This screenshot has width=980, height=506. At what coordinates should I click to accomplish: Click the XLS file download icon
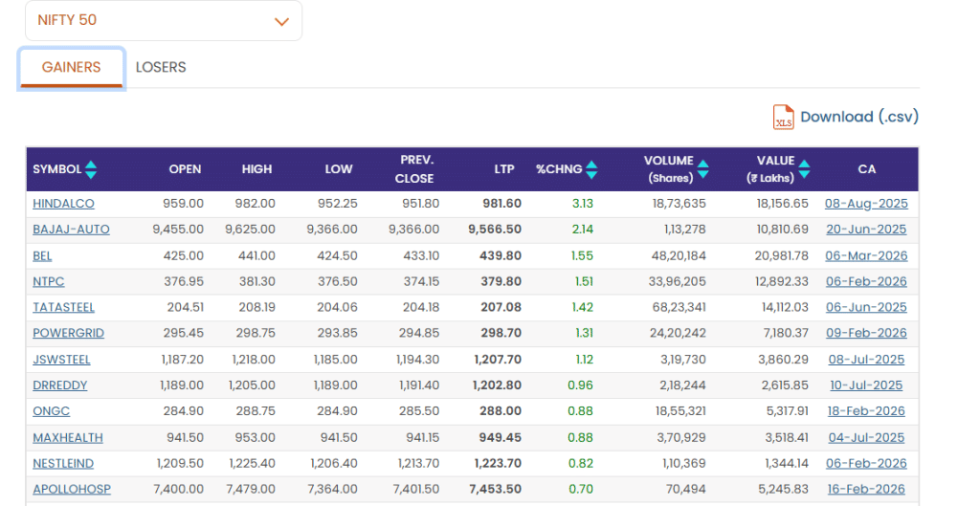click(x=783, y=117)
